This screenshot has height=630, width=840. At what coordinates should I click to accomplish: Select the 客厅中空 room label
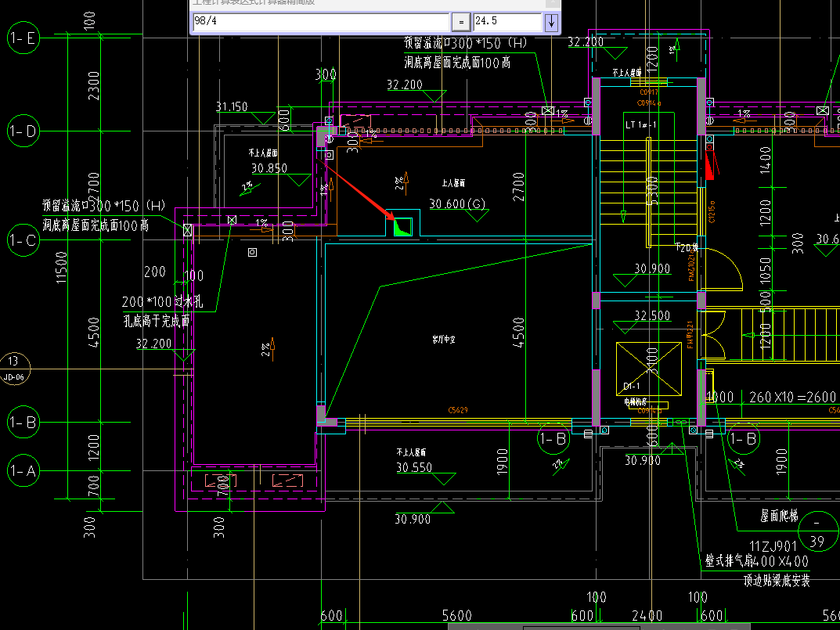[x=444, y=339]
